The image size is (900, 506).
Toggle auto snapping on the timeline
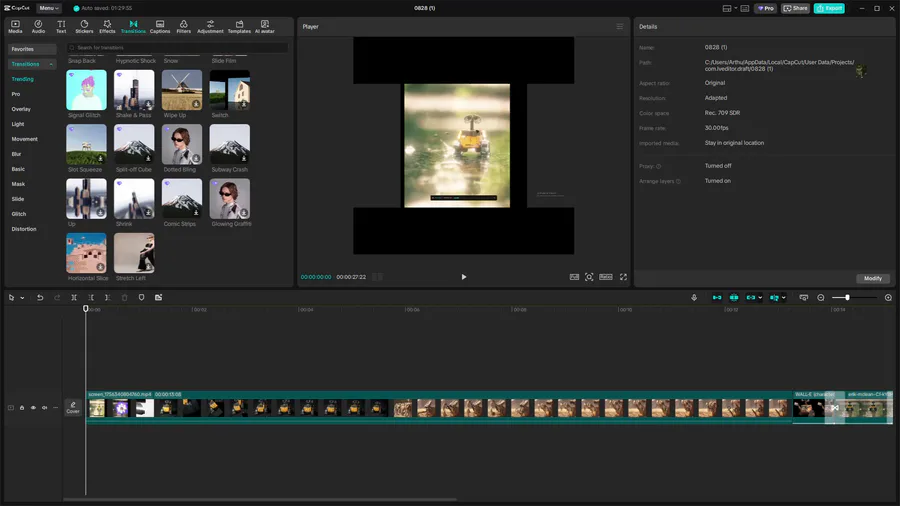pyautogui.click(x=734, y=297)
